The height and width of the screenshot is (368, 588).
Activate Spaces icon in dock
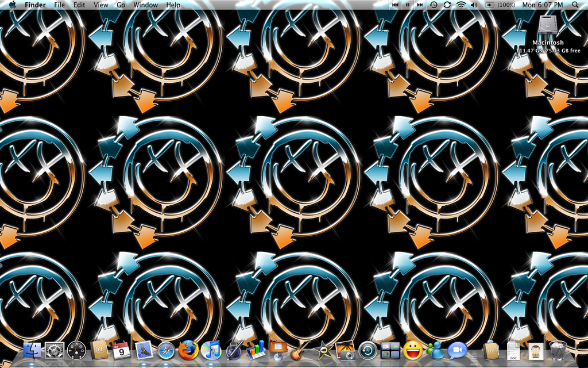(x=390, y=351)
